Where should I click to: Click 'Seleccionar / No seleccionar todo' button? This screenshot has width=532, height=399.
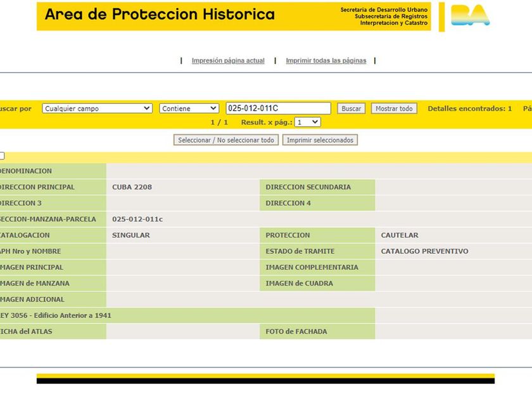click(226, 140)
